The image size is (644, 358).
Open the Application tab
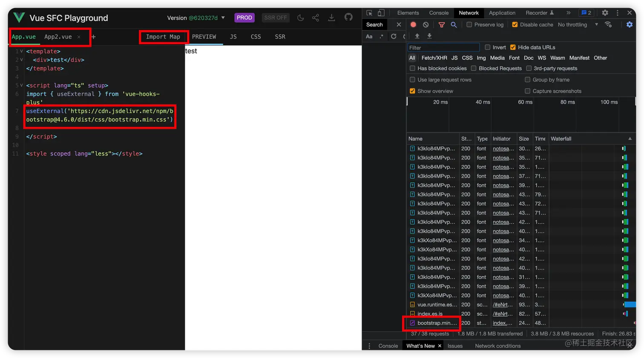tap(502, 13)
